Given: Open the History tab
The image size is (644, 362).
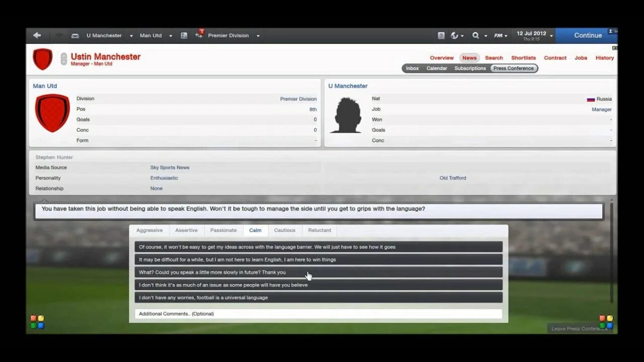Looking at the screenshot, I should (605, 58).
